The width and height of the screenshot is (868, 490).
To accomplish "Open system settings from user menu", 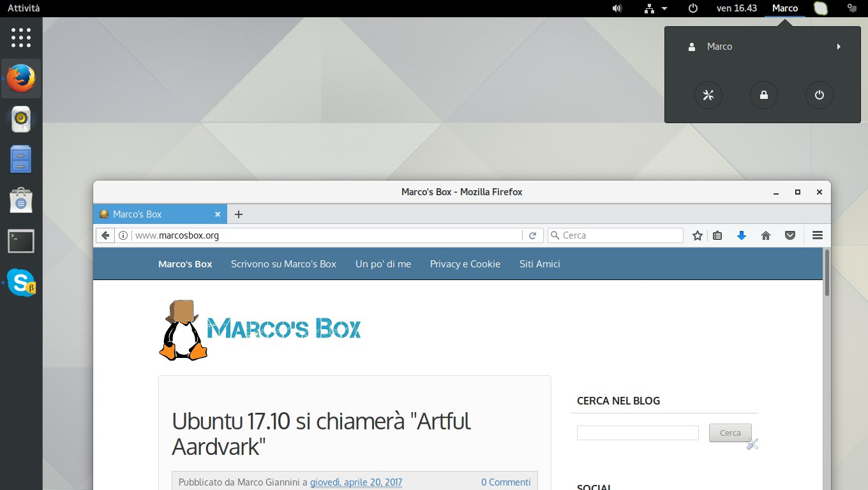I will coord(708,96).
